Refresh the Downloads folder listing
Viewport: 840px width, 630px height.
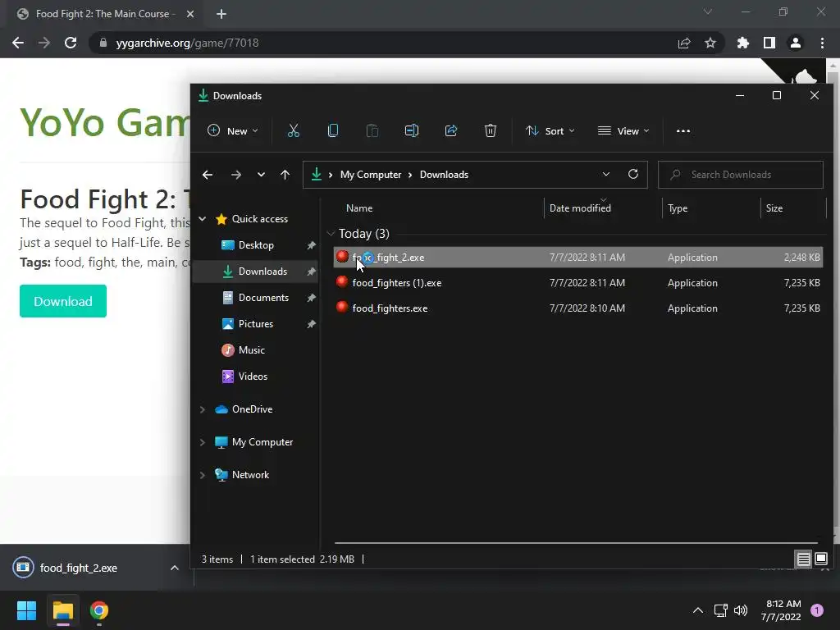(633, 174)
